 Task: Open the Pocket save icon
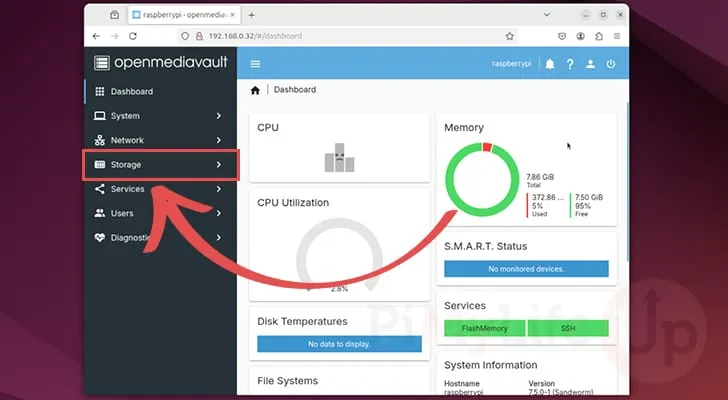(x=562, y=36)
